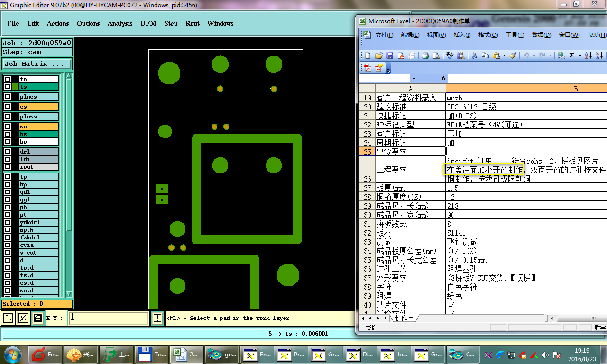Open the Redo history dropdown arrow
The height and width of the screenshot is (364, 607).
(x=550, y=55)
